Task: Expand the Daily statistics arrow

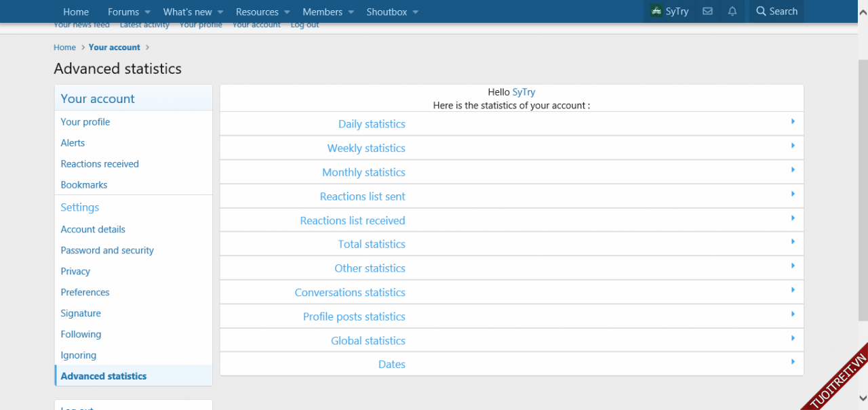Action: 792,122
